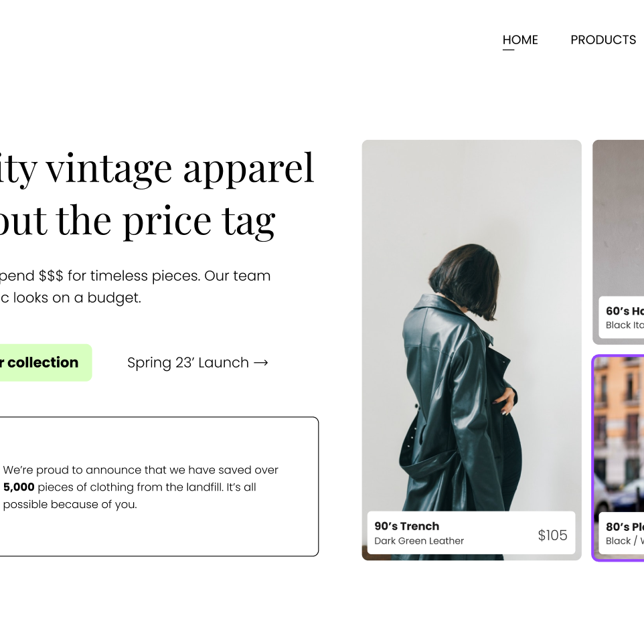Select the 90's Trench product title
644x644 pixels.
[406, 526]
